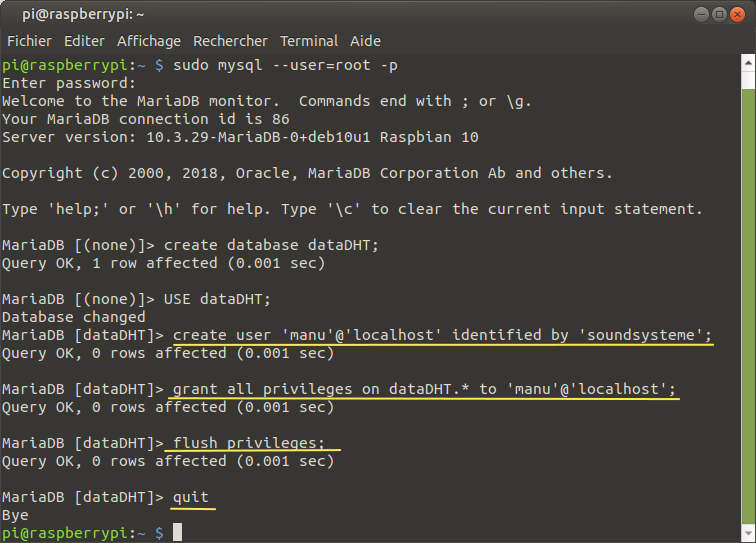Click the 'create database dataDHT;' command

(x=271, y=245)
